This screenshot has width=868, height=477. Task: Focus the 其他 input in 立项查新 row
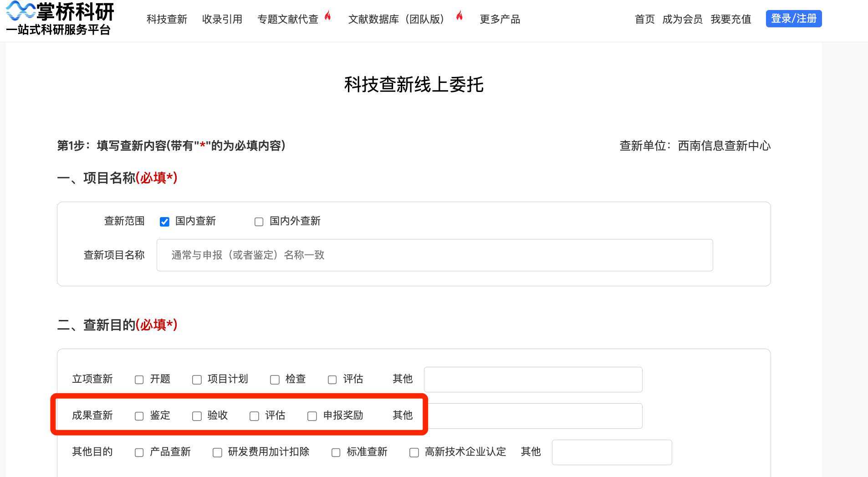point(533,380)
